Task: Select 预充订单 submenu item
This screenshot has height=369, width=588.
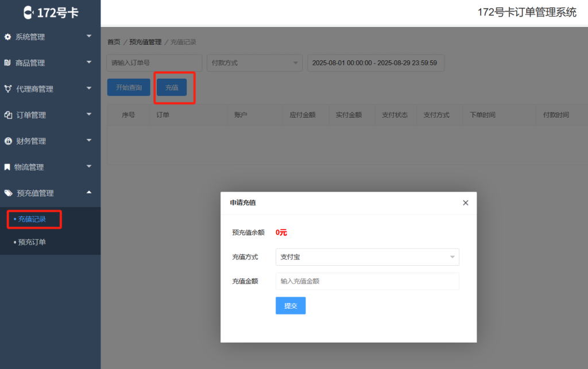Action: click(32, 242)
